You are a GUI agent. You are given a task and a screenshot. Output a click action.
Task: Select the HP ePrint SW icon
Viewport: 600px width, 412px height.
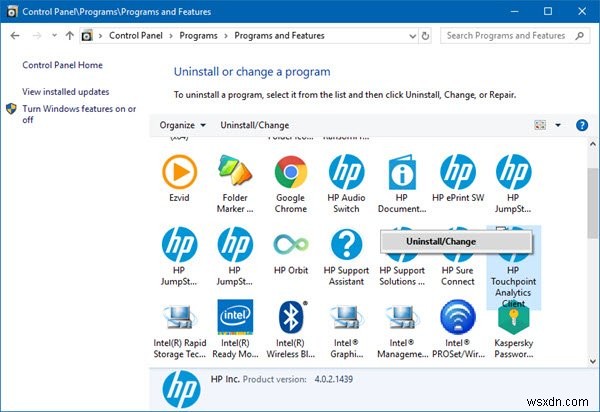458,172
